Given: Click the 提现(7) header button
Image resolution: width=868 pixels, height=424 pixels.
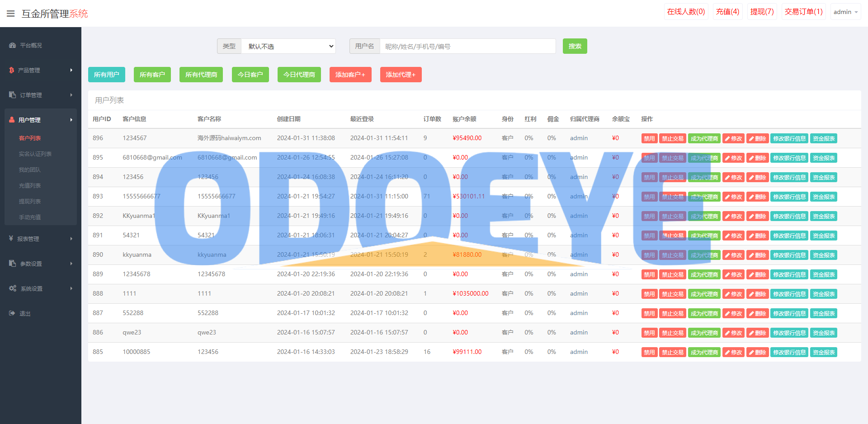Looking at the screenshot, I should (x=762, y=12).
